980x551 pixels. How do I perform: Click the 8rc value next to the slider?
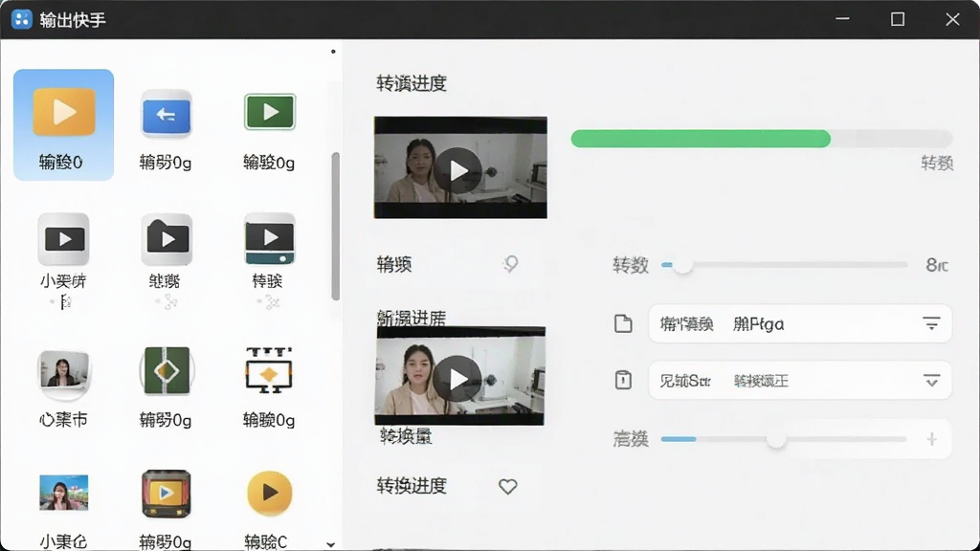tap(936, 266)
